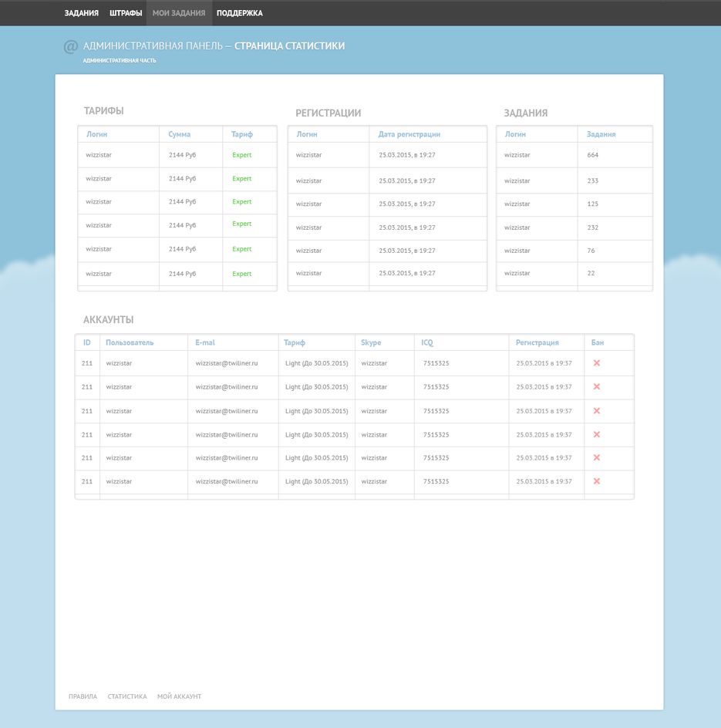Click the red X in second accounts row
Image resolution: width=721 pixels, height=728 pixels.
coord(596,386)
